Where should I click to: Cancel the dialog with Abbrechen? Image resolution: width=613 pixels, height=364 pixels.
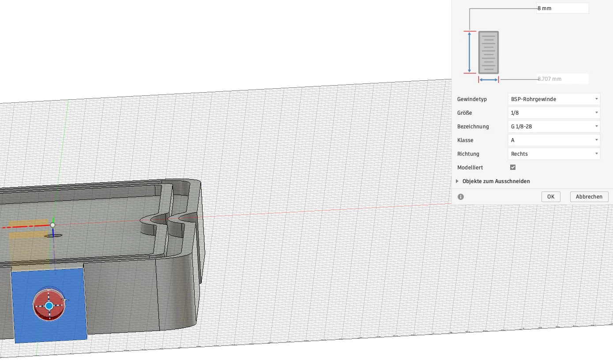[x=589, y=197]
